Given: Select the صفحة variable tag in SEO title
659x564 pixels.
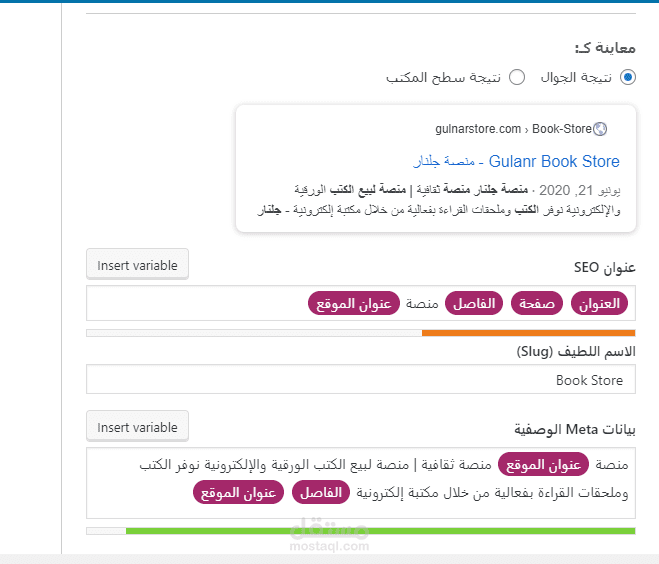Looking at the screenshot, I should point(538,303).
